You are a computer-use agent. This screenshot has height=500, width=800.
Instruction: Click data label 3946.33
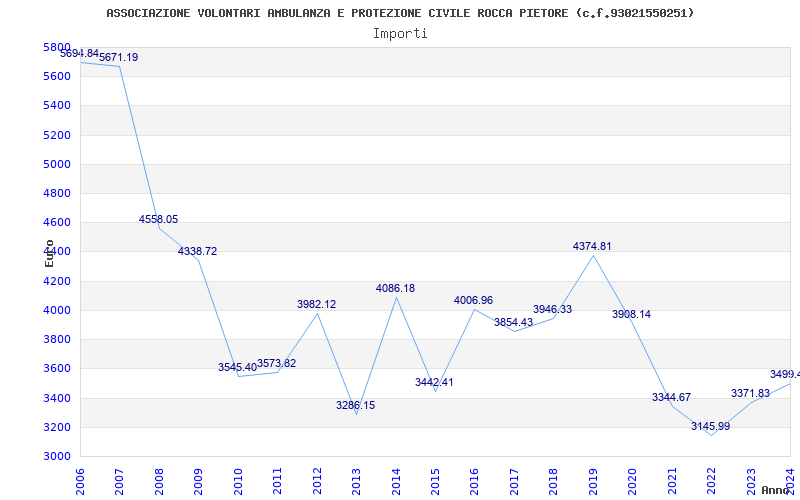pyautogui.click(x=553, y=309)
